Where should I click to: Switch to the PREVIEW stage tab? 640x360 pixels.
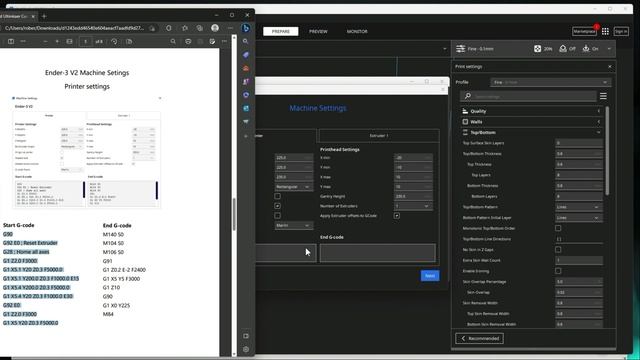coord(318,31)
